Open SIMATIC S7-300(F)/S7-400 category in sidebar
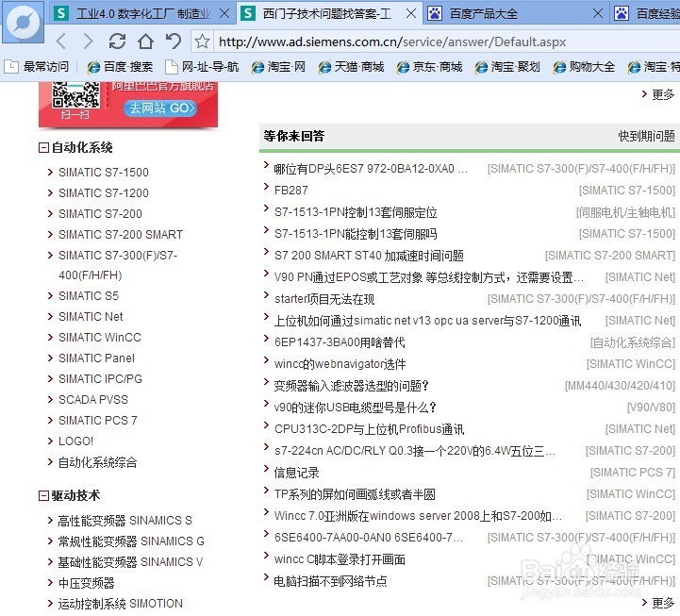 (118, 265)
